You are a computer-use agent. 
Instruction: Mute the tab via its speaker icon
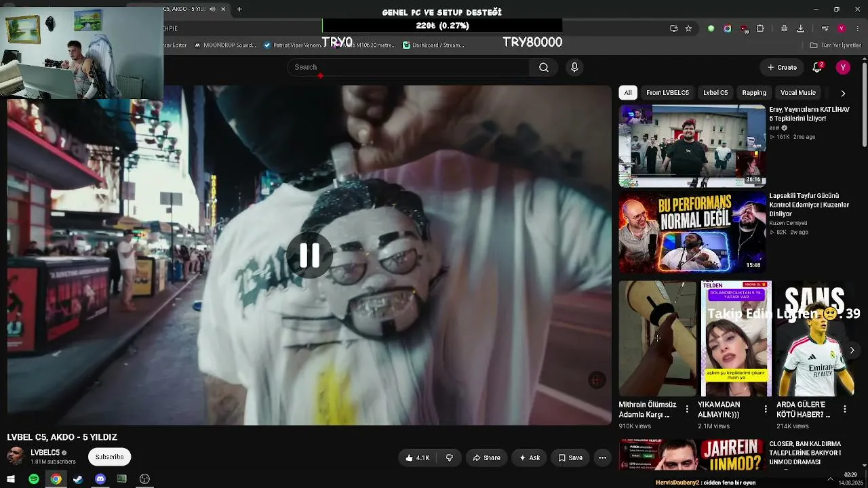(x=212, y=9)
